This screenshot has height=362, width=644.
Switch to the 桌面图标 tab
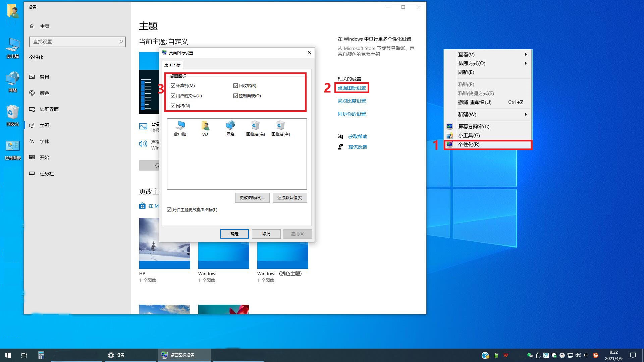pyautogui.click(x=172, y=65)
